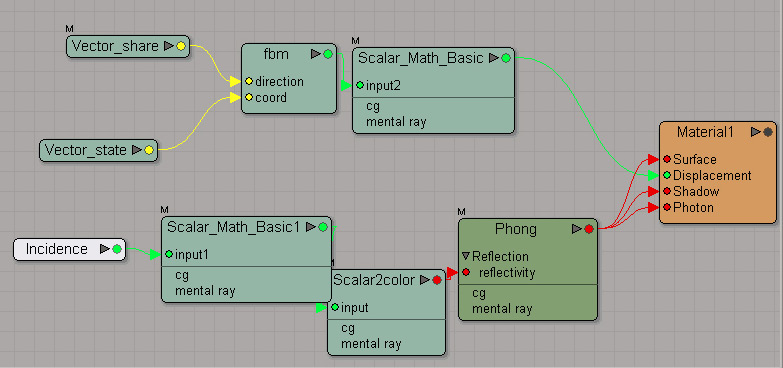
Task: Click the Photon input port on Material1
Action: [x=667, y=207]
